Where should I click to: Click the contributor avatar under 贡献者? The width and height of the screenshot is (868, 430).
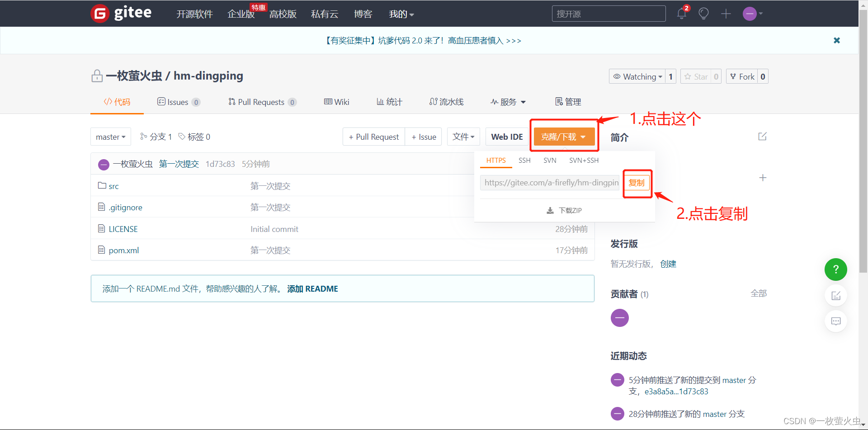pyautogui.click(x=620, y=318)
